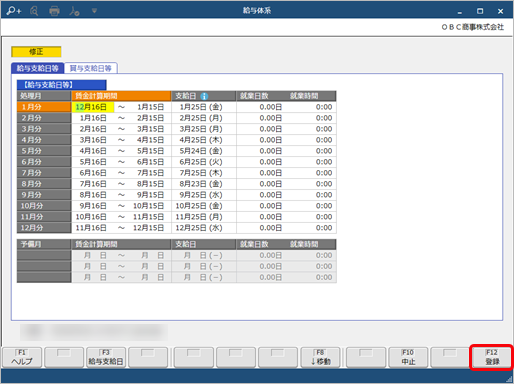The width and height of the screenshot is (514, 384).
Task: Click the yellow 12月16日 start date field
Action: tap(93, 107)
